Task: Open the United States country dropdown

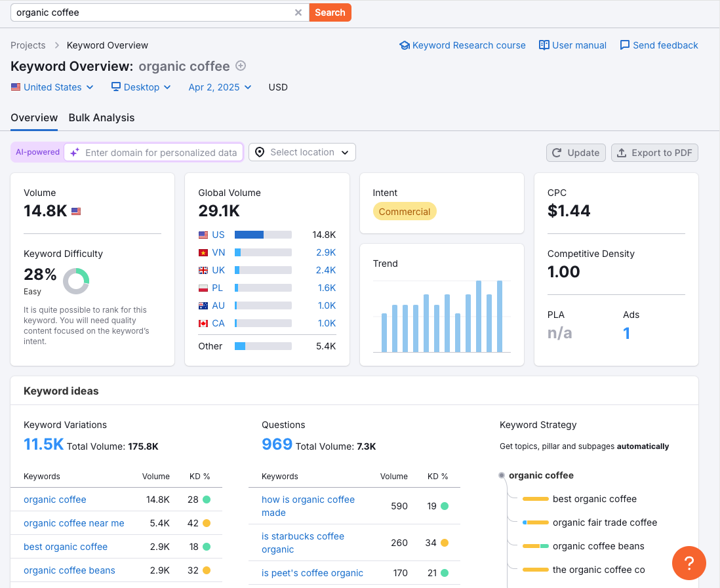Action: tap(52, 87)
